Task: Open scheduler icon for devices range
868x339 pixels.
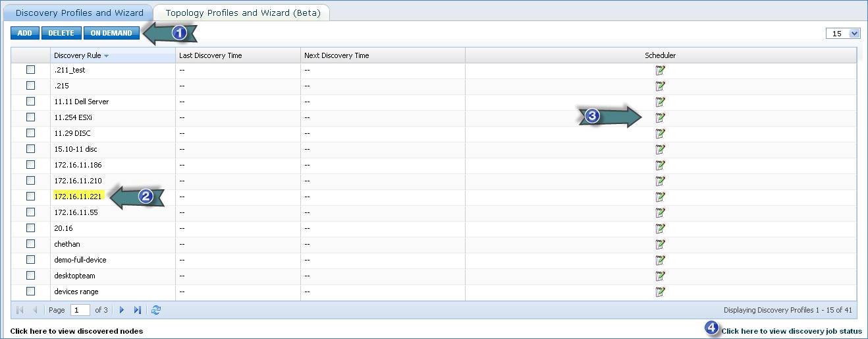Action: [660, 292]
